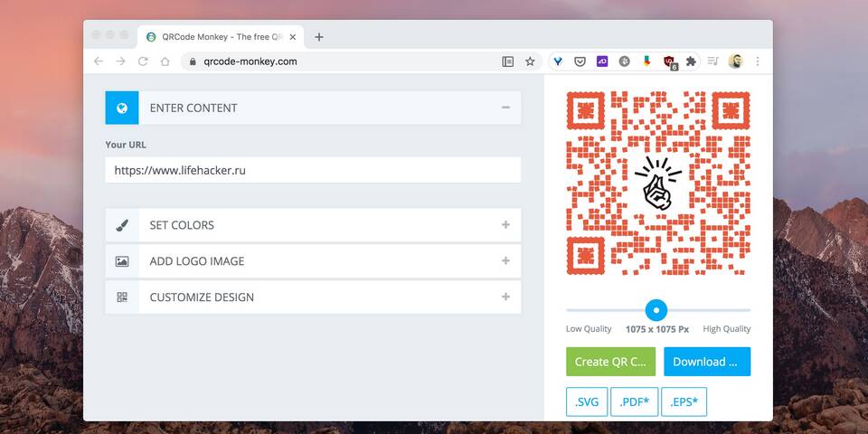Go to the browser home icon
Viewport: 868px width, 434px height.
165,61
